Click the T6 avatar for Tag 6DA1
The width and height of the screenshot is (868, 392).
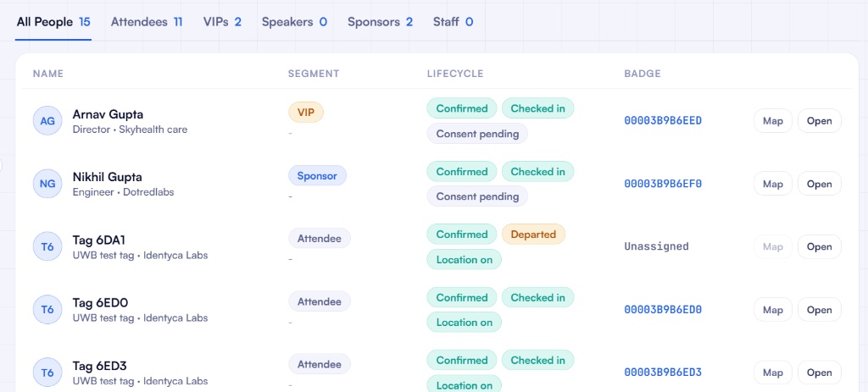tap(47, 246)
